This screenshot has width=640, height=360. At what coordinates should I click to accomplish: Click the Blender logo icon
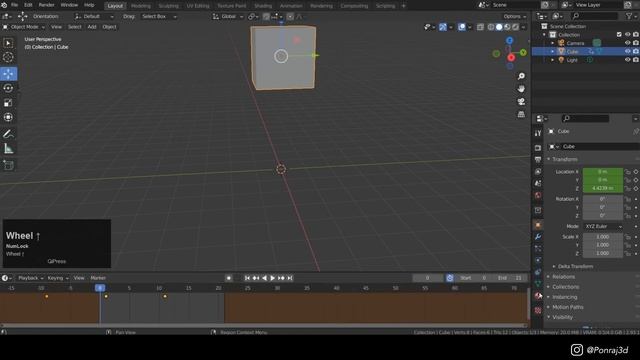pyautogui.click(x=4, y=5)
